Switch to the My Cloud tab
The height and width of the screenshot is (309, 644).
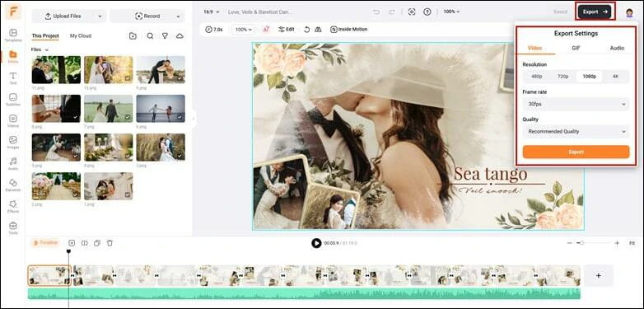point(81,36)
